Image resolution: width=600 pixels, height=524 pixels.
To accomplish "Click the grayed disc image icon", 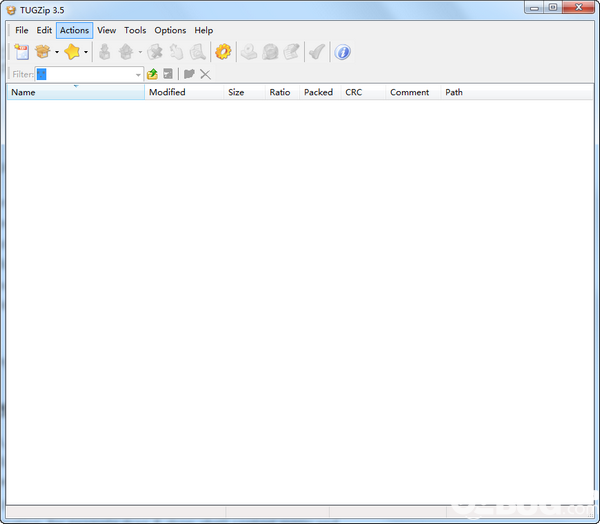I will click(x=249, y=52).
